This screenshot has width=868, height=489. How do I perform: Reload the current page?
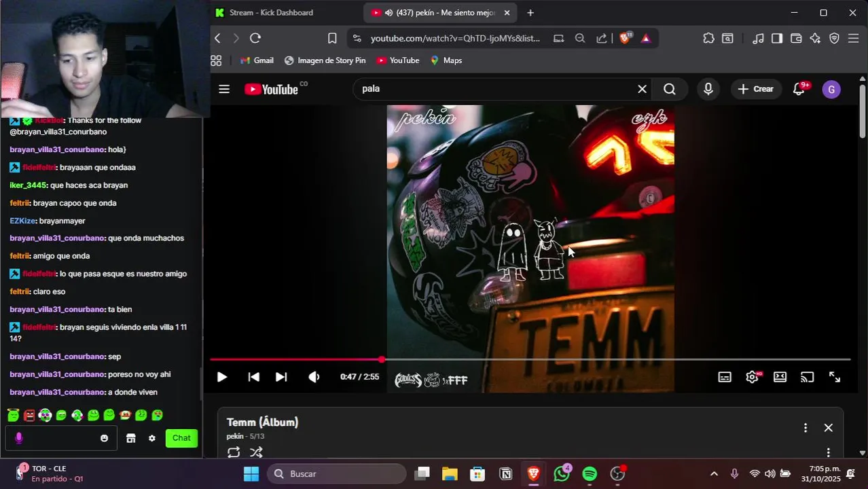coord(255,38)
